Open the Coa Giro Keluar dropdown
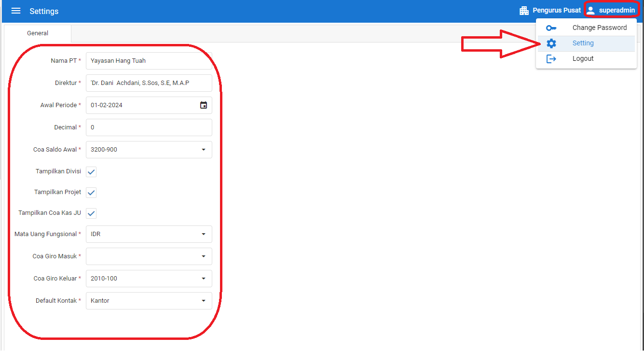 [x=203, y=279]
